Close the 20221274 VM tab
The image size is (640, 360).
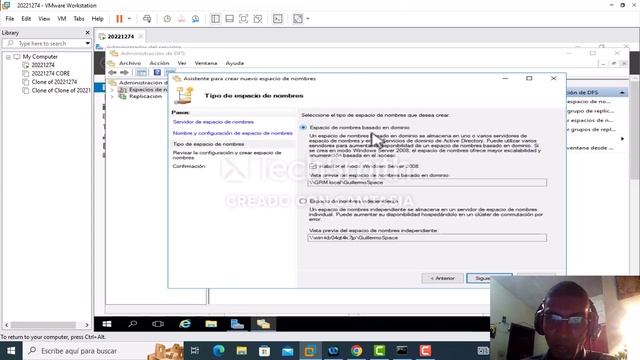point(141,36)
